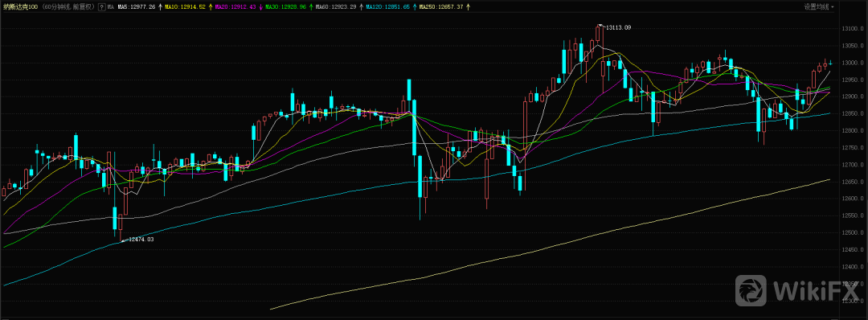Click the cyan MA120 up arrow

pyautogui.click(x=416, y=6)
